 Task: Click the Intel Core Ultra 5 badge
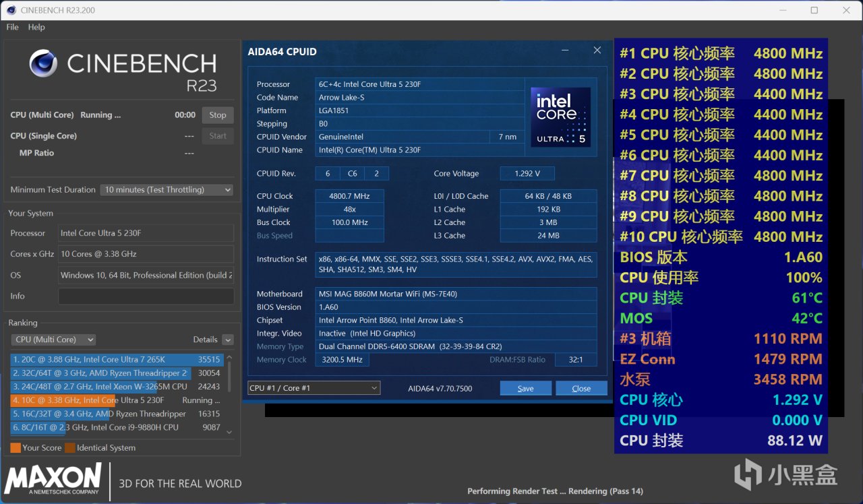(x=560, y=117)
